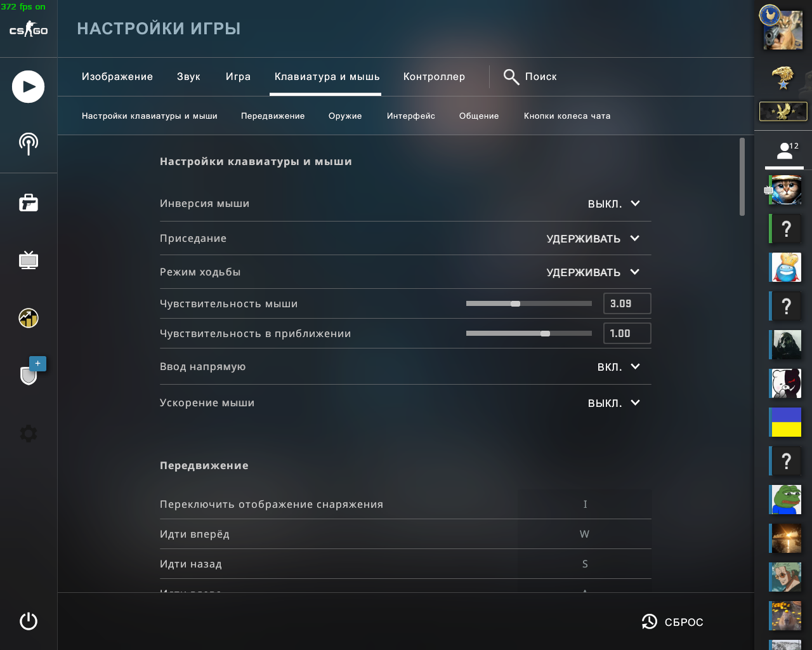Click the Переключить отображение снаряжения label
Image resolution: width=812 pixels, height=650 pixels.
272,505
